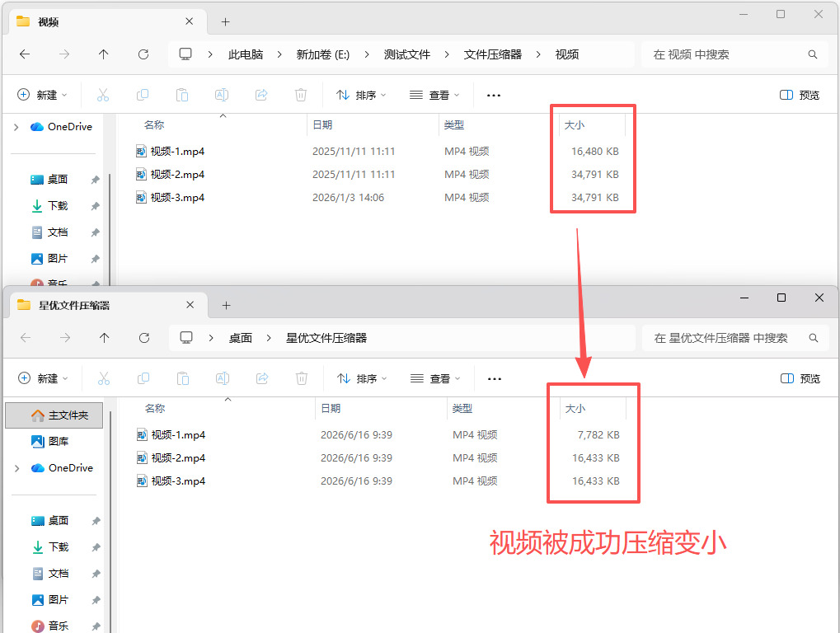Refresh the 星优文件压缩器 window
Screen dimensions: 840x633
pos(144,338)
